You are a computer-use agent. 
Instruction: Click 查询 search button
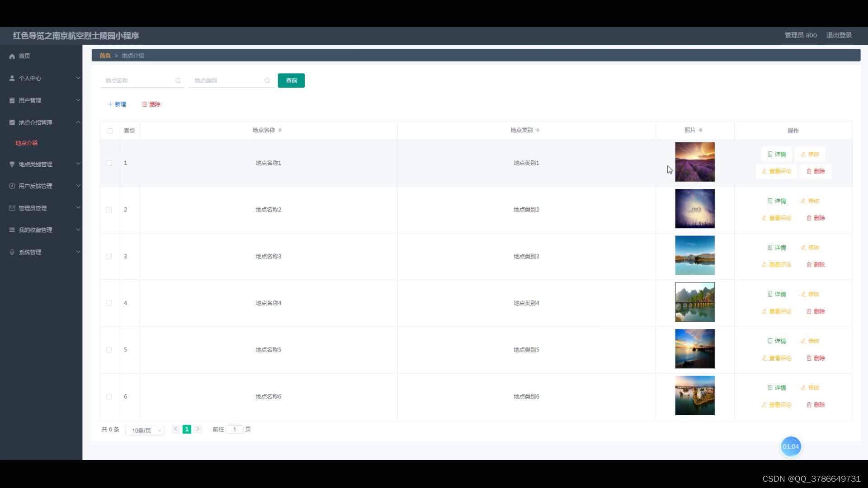[291, 80]
